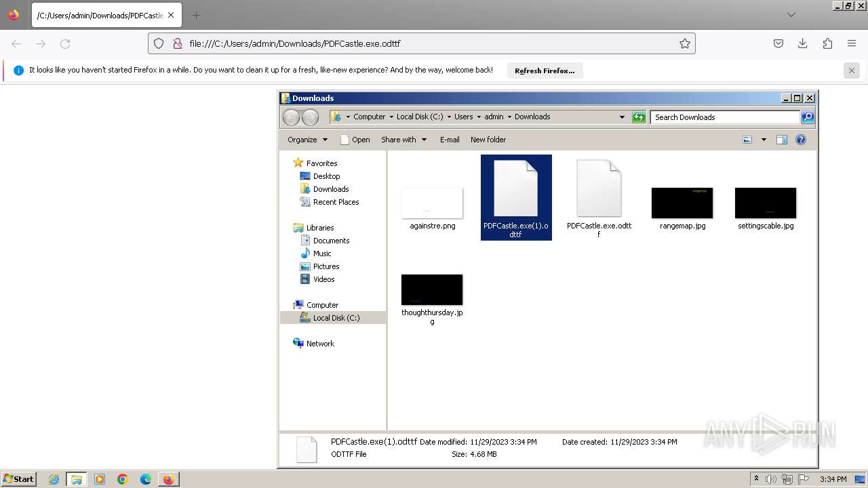Select Libraries in the navigation pane
This screenshot has width=868, height=488.
(320, 228)
